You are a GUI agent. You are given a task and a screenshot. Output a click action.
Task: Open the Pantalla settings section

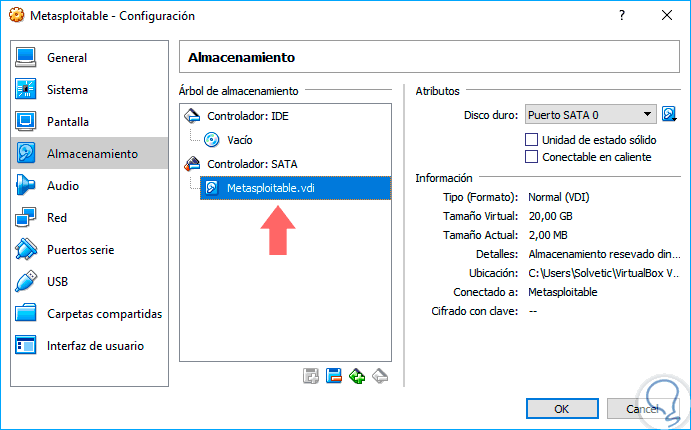[x=89, y=122]
